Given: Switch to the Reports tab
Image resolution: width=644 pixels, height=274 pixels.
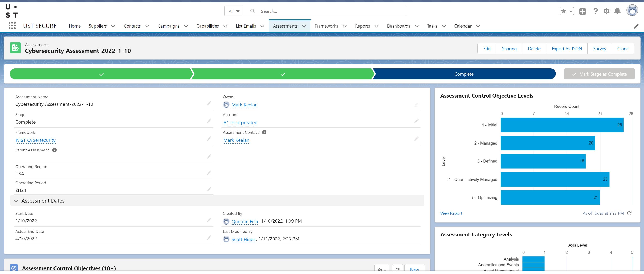Looking at the screenshot, I should [363, 26].
